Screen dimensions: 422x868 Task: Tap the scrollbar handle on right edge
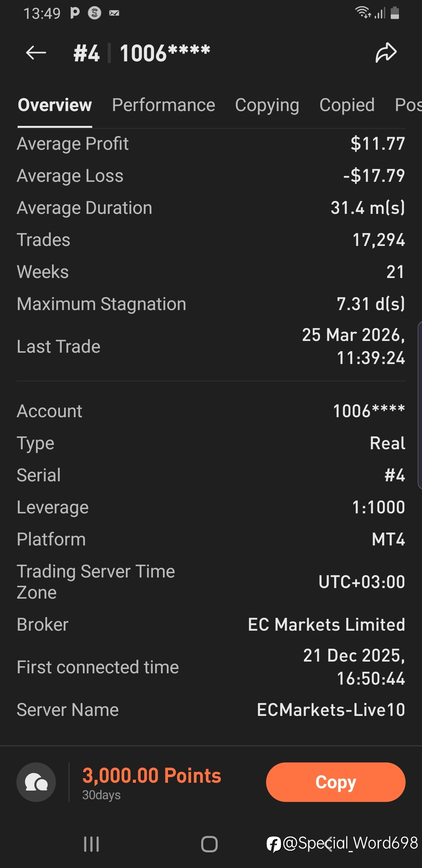[420, 405]
